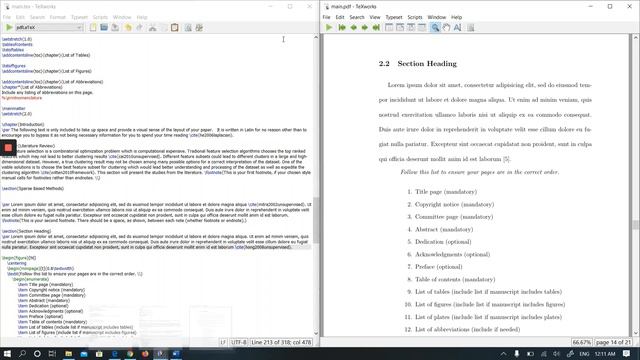
Task: Select the magnify tool in the PDF toolbar
Action: [435, 27]
